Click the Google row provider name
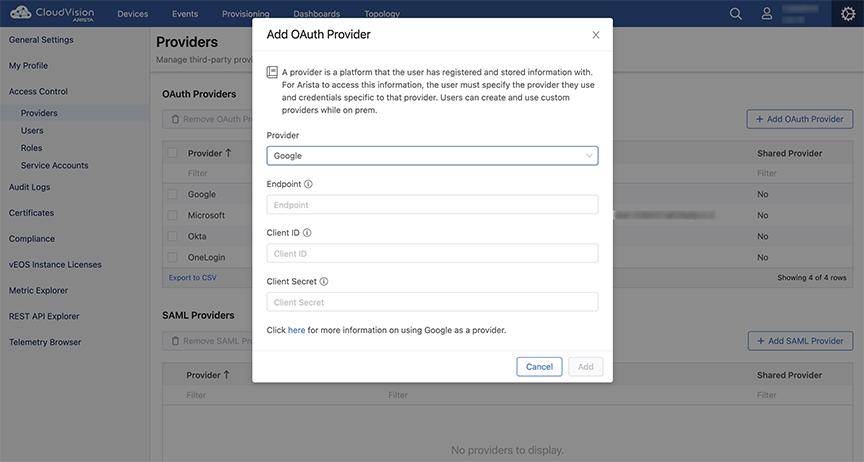The width and height of the screenshot is (864, 462). [x=202, y=195]
